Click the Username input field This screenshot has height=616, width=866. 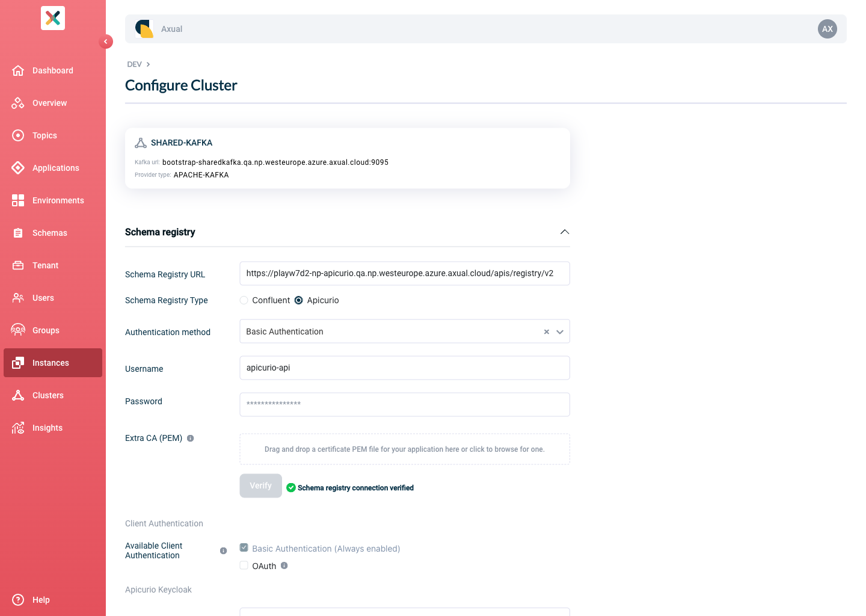(405, 368)
